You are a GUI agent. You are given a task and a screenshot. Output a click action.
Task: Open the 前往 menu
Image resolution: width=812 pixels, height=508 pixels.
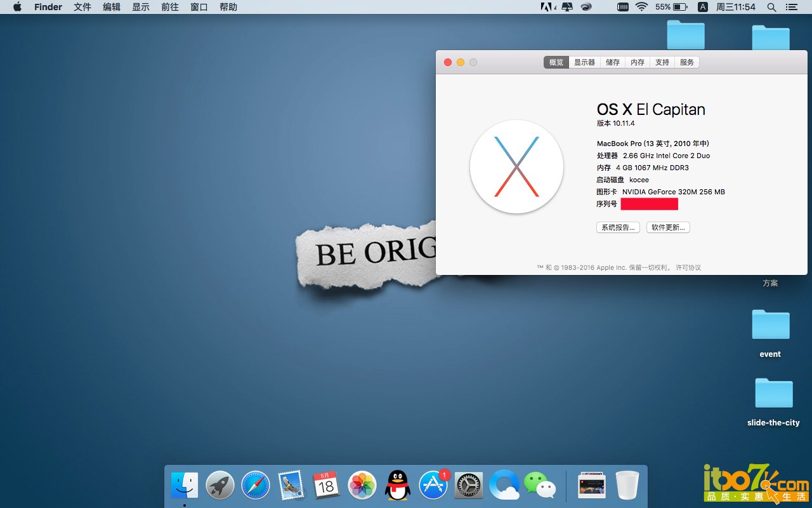[x=170, y=7]
